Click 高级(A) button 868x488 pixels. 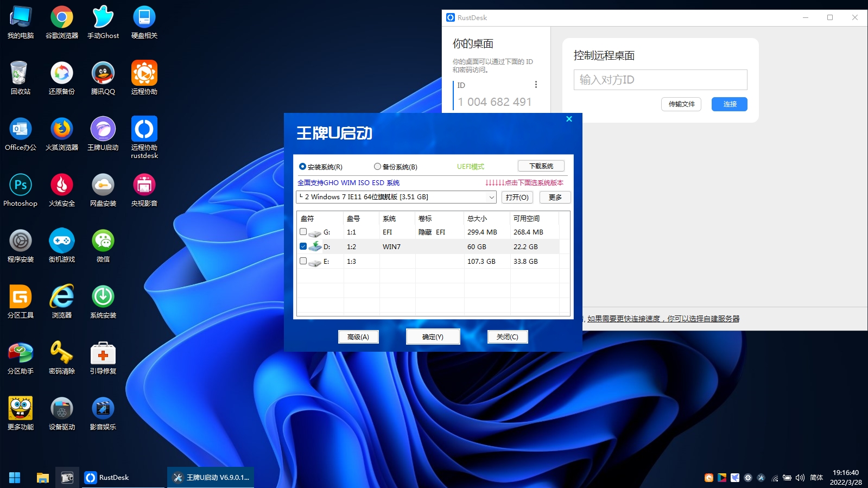(x=358, y=337)
